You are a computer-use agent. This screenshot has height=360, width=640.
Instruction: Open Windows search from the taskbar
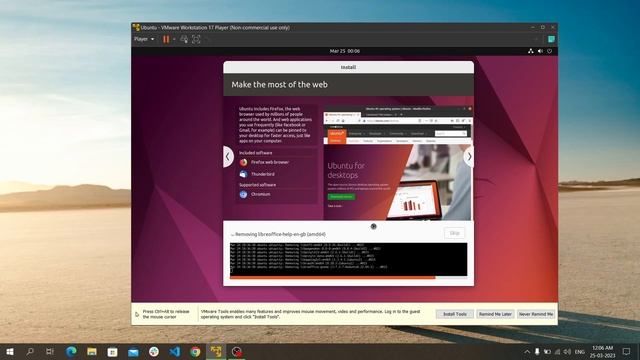point(30,351)
